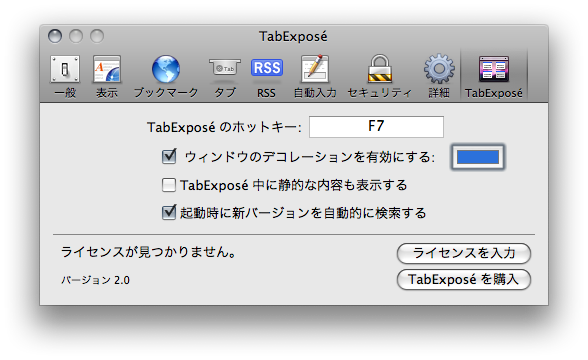Open the 自動入力 (AutoFill) pane
The image size is (588, 360).
click(315, 77)
